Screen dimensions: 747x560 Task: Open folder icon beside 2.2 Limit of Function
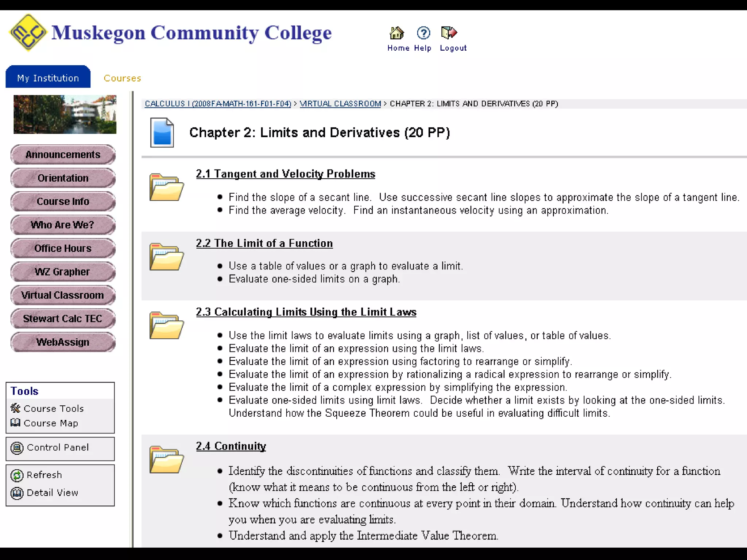pyautogui.click(x=166, y=257)
